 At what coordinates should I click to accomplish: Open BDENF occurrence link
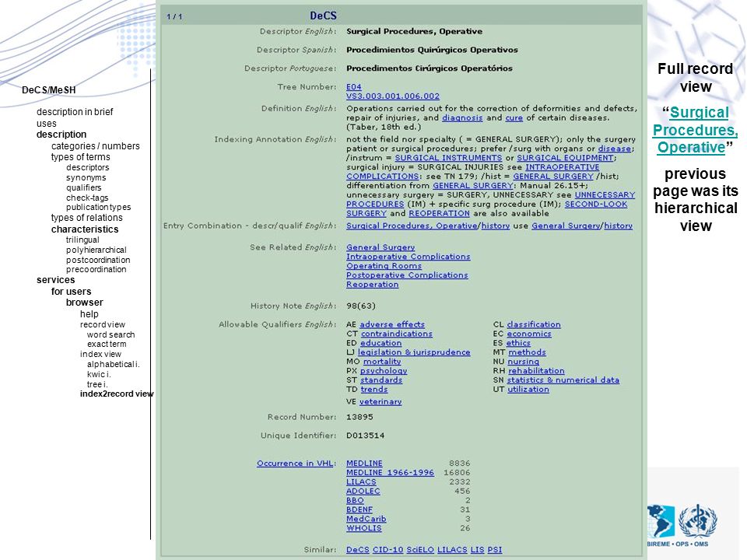tap(359, 509)
